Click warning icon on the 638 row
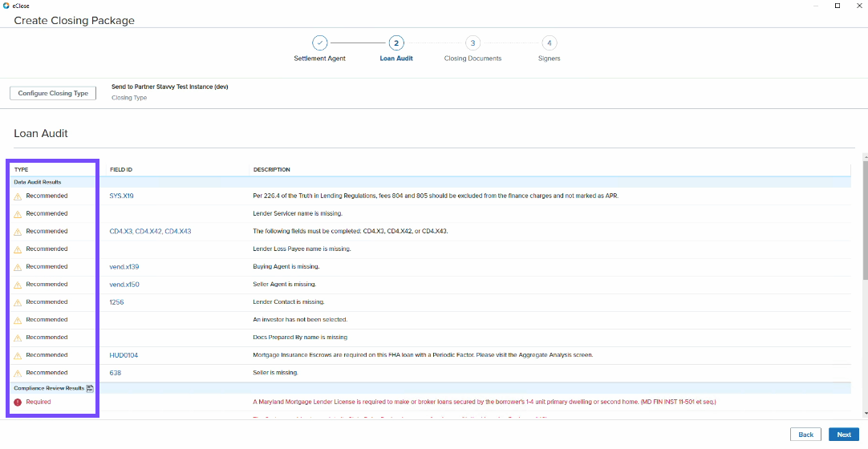868x449 pixels. [18, 374]
